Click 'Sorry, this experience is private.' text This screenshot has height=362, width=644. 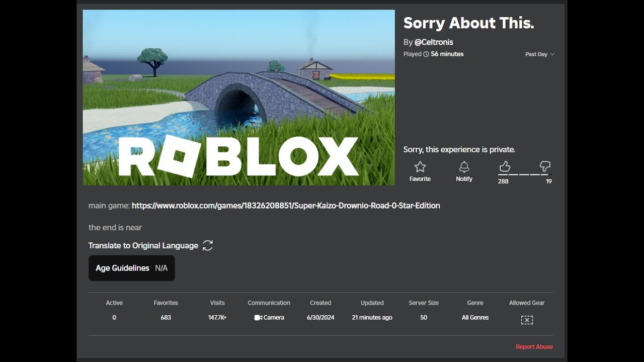coord(459,149)
